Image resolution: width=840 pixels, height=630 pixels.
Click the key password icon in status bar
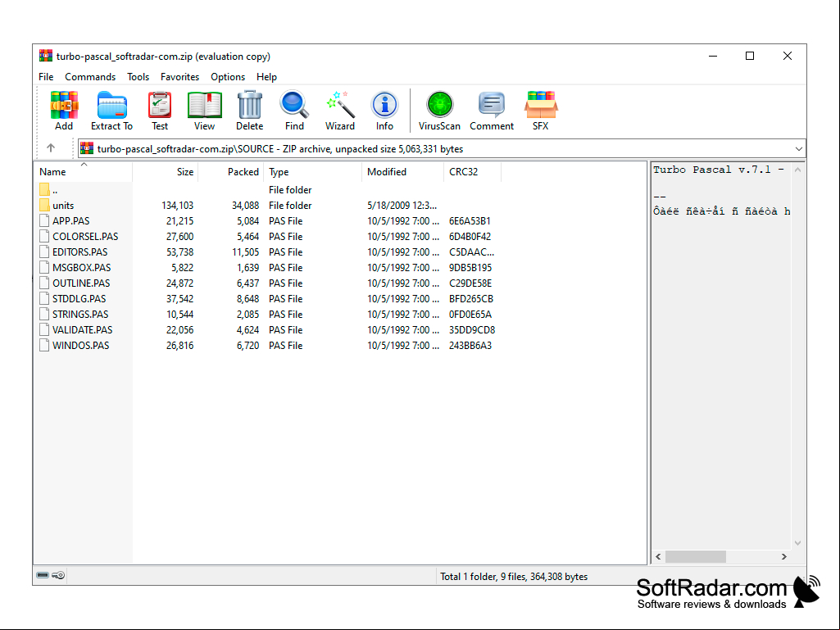point(58,575)
